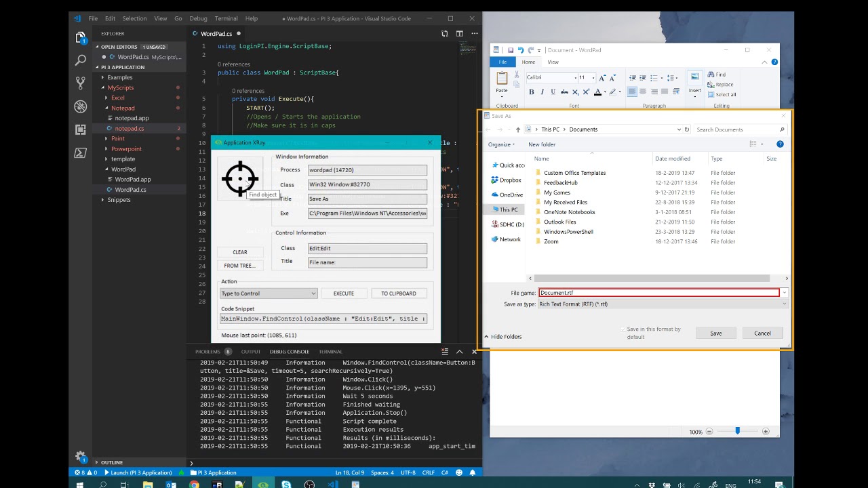
Task: Click the Subscript icon in WordPad ribbon
Action: click(x=574, y=91)
